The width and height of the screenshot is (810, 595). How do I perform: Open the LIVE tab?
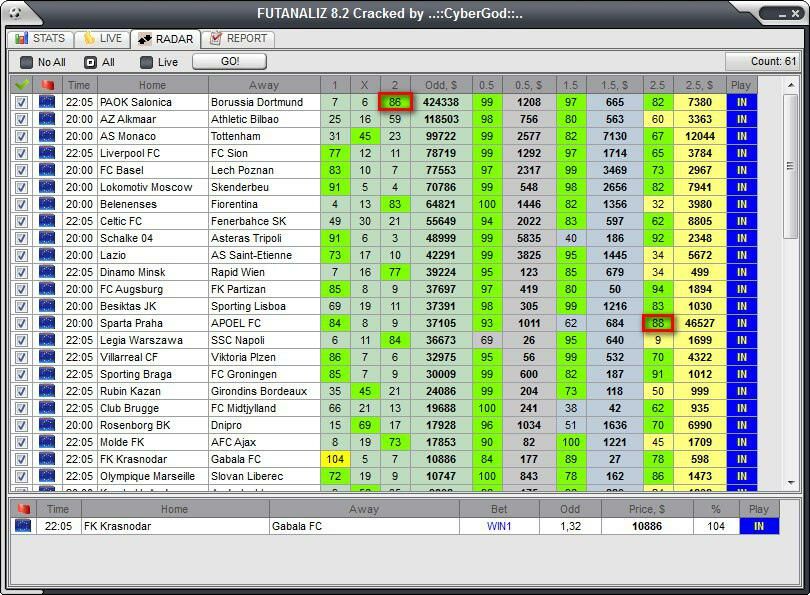click(x=103, y=38)
